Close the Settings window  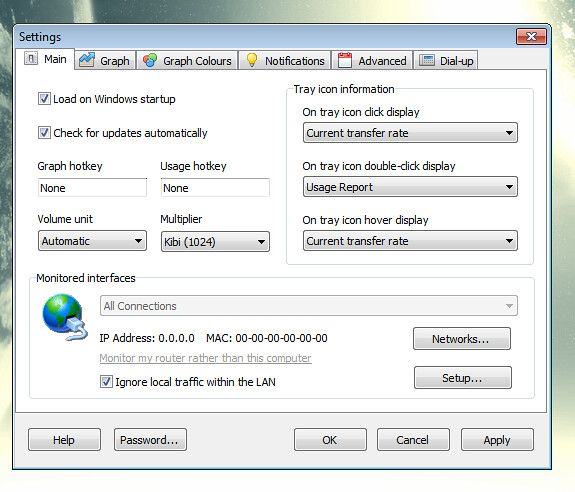(531, 36)
